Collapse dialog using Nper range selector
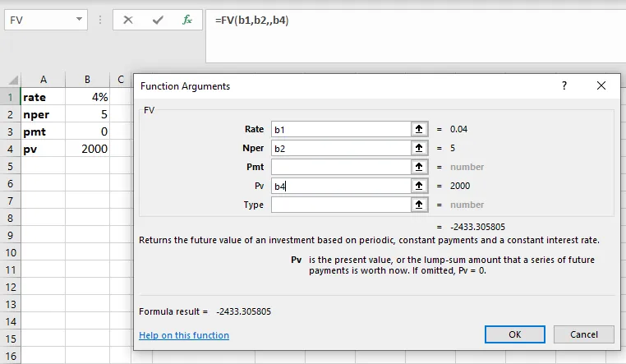Screen dimensions: 626x364 point(419,148)
